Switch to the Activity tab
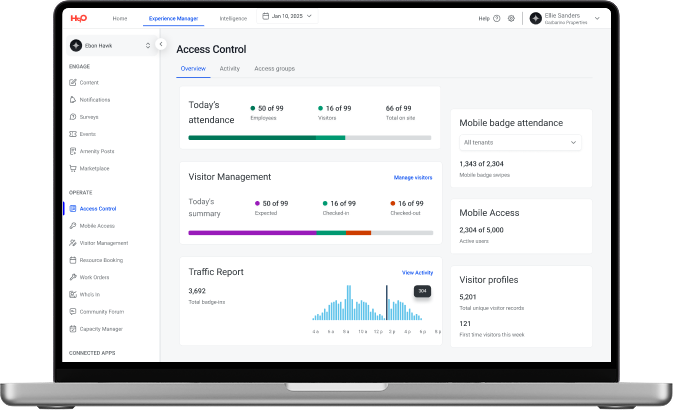This screenshot has width=673, height=414. [x=229, y=69]
